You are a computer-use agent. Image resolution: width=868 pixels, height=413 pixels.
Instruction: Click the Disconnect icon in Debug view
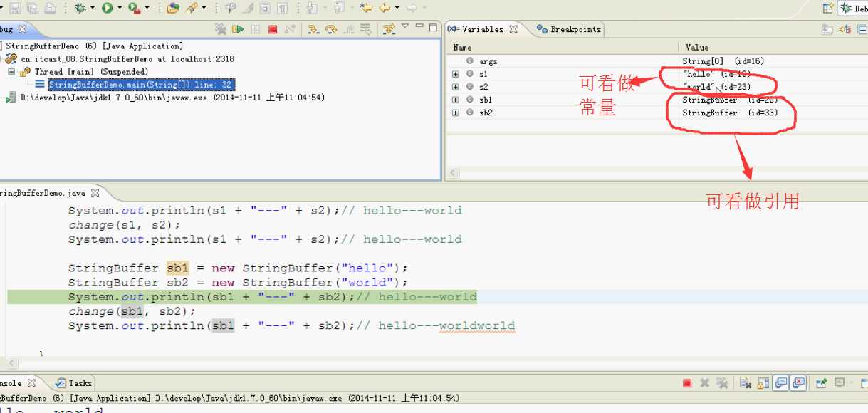290,29
